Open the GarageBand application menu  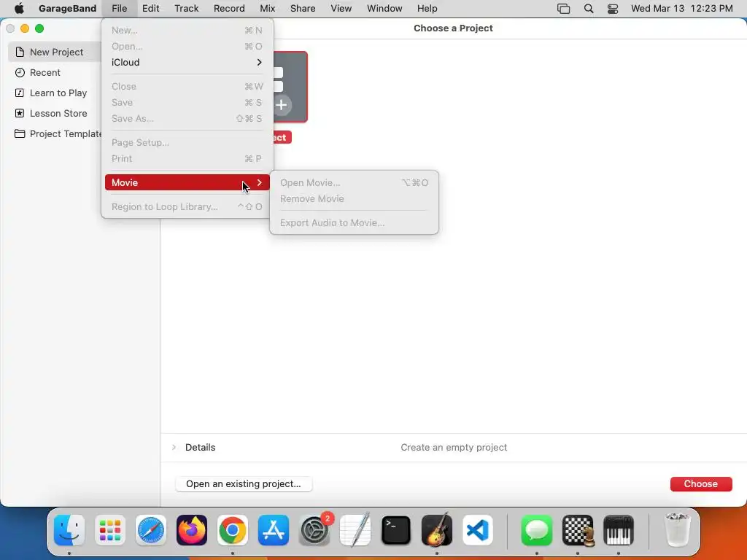coord(67,8)
